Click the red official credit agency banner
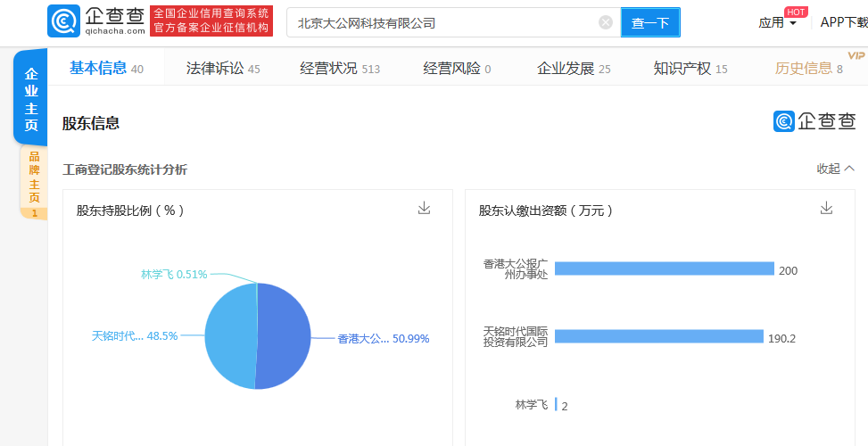Image resolution: width=868 pixels, height=446 pixels. [x=211, y=21]
